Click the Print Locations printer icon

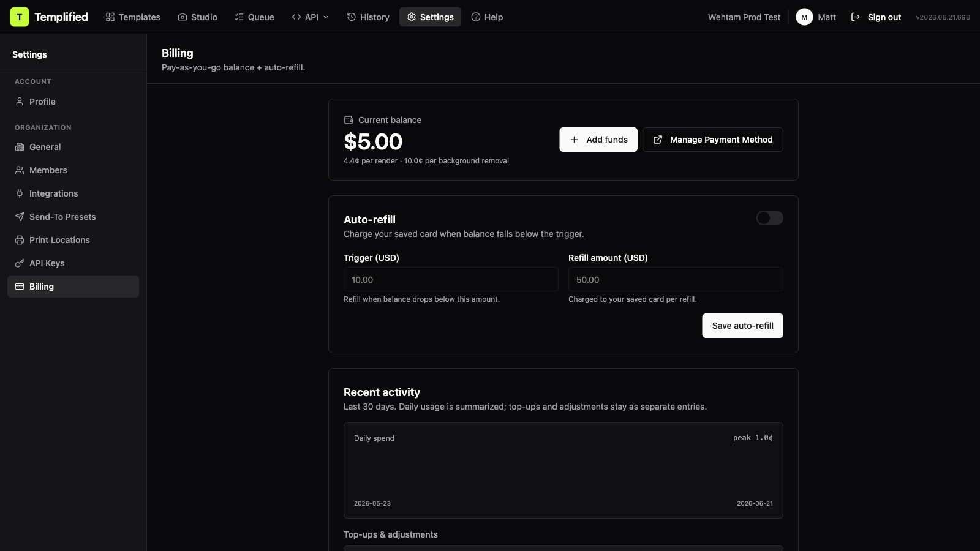[20, 240]
